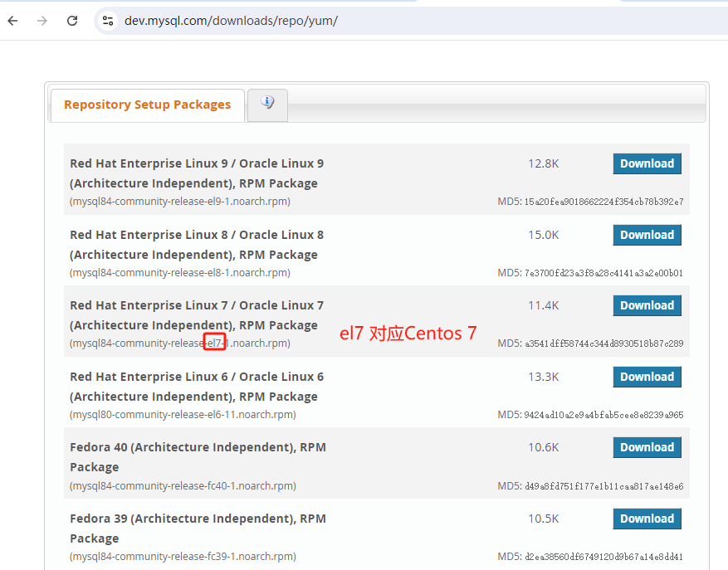The image size is (728, 570).
Task: Click the Red Hat Enterprise Linux 6 title
Action: point(197,387)
